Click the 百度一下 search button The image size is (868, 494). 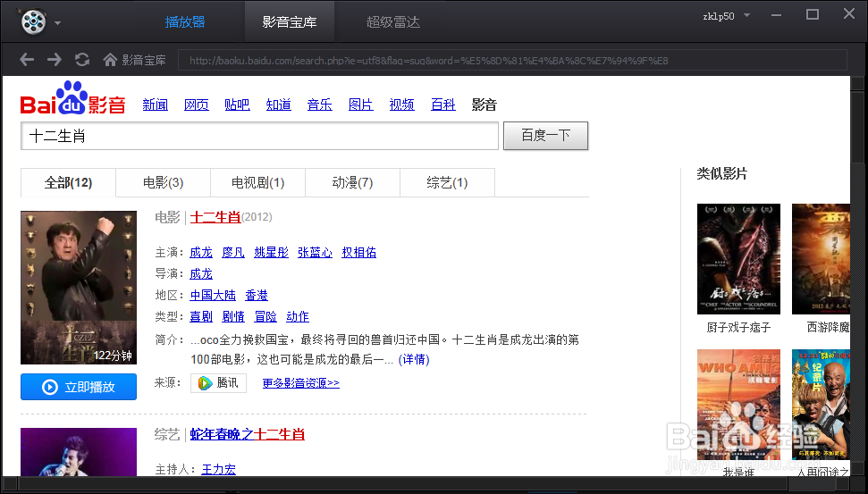click(x=545, y=136)
